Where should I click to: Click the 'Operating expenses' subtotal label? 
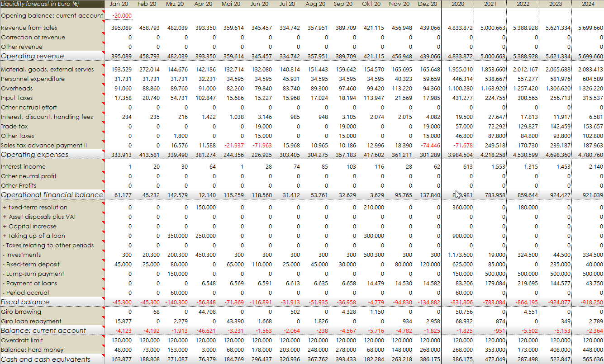point(35,155)
